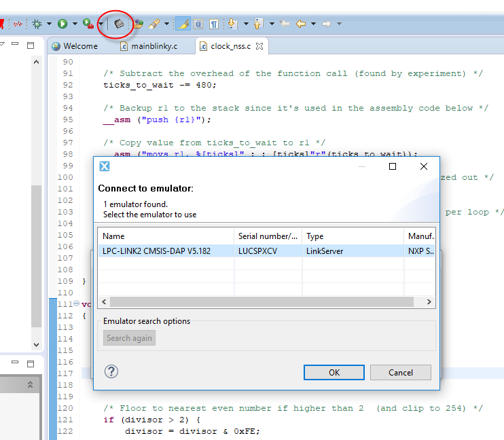Switch to the mainblinky.c tab
The width and height of the screenshot is (504, 440).
pyautogui.click(x=149, y=46)
